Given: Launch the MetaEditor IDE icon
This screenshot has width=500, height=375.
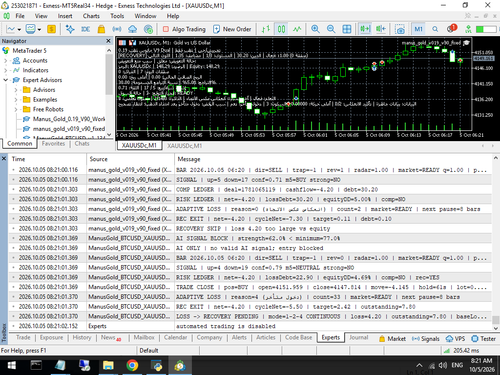Looking at the screenshot, I should click(86, 29).
